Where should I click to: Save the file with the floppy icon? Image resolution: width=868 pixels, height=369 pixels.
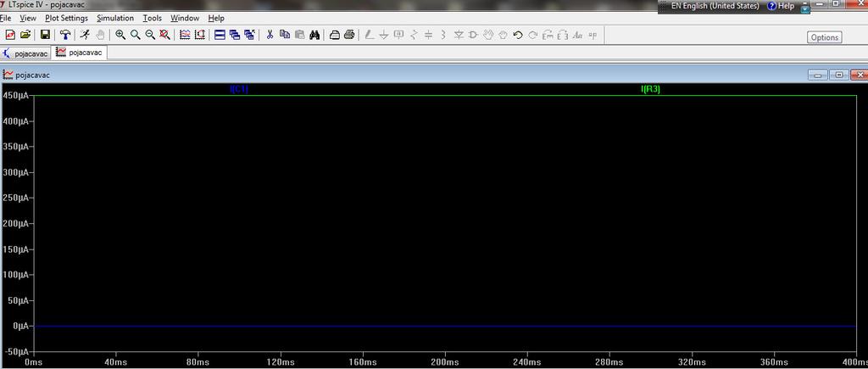point(46,35)
